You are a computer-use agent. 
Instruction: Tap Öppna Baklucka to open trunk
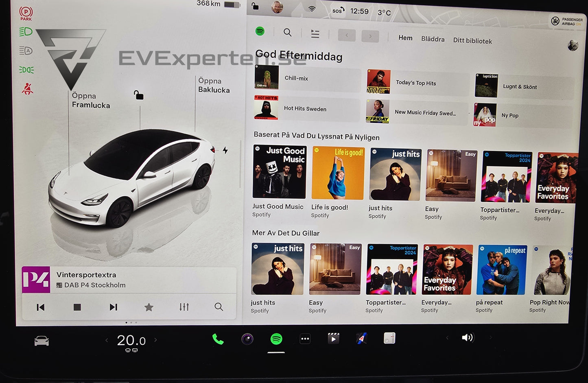(x=214, y=85)
